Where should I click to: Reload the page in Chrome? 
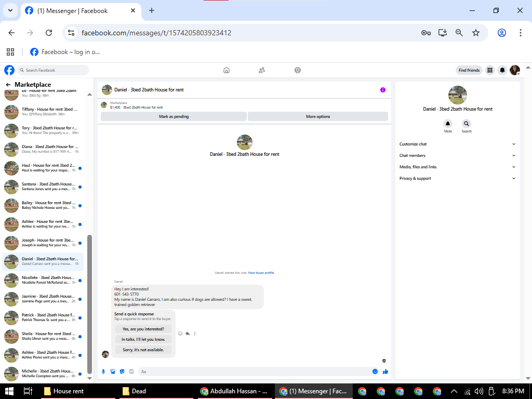click(x=49, y=33)
